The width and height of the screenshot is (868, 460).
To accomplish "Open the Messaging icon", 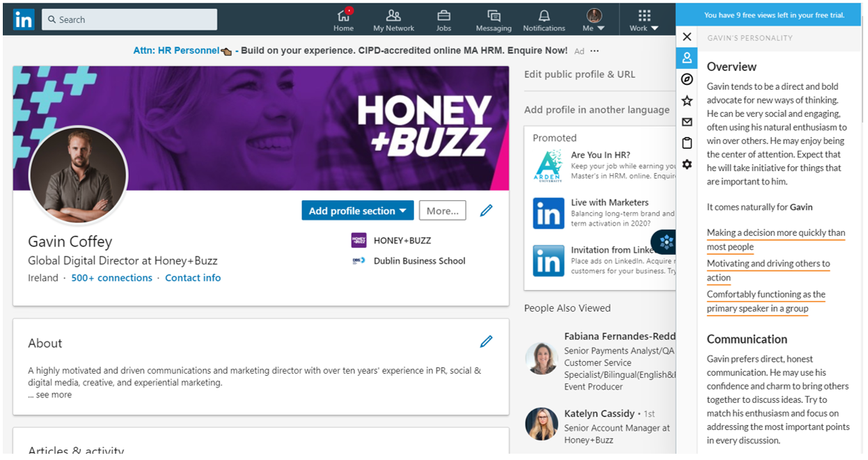I will 494,19.
